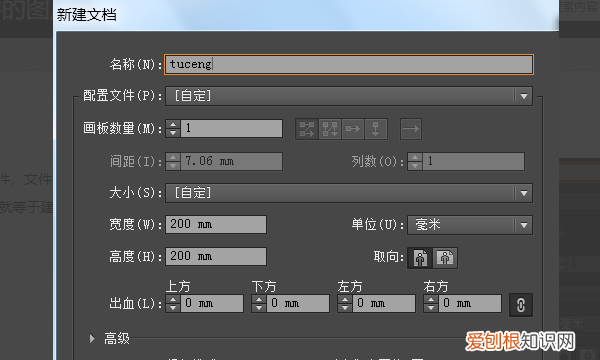The width and height of the screenshot is (600, 360).
Task: Decrease 上方 top bleed value
Action: (173, 308)
